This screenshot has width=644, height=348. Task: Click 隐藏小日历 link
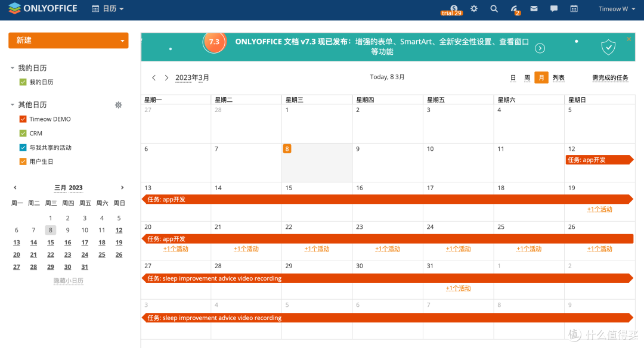pos(68,281)
